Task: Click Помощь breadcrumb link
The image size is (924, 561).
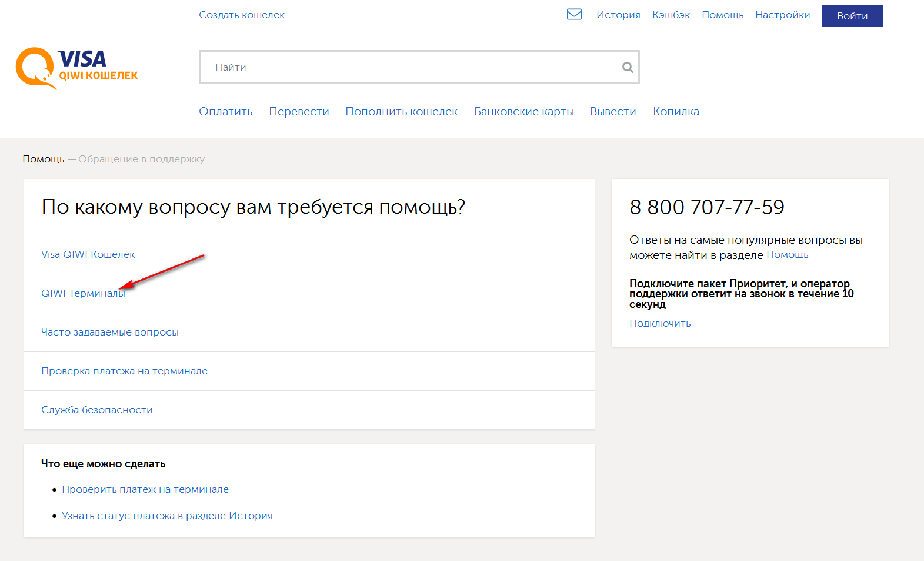Action: [44, 159]
